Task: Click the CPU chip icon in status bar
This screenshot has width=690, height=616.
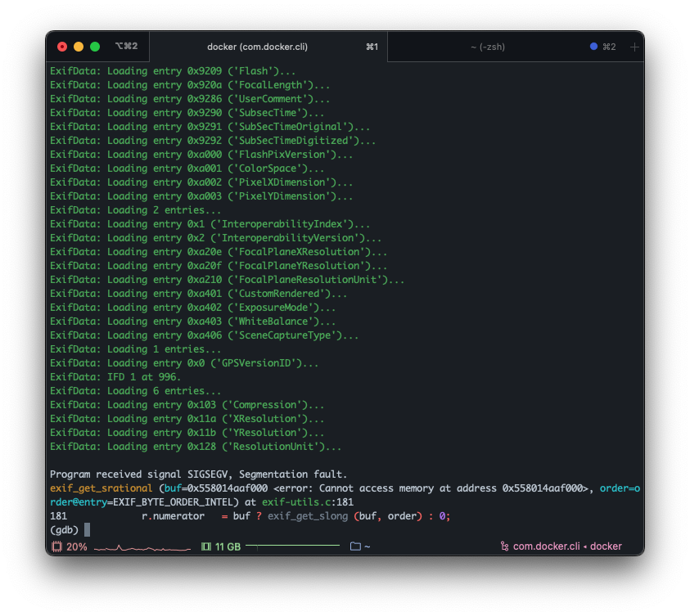Action: pyautogui.click(x=56, y=546)
